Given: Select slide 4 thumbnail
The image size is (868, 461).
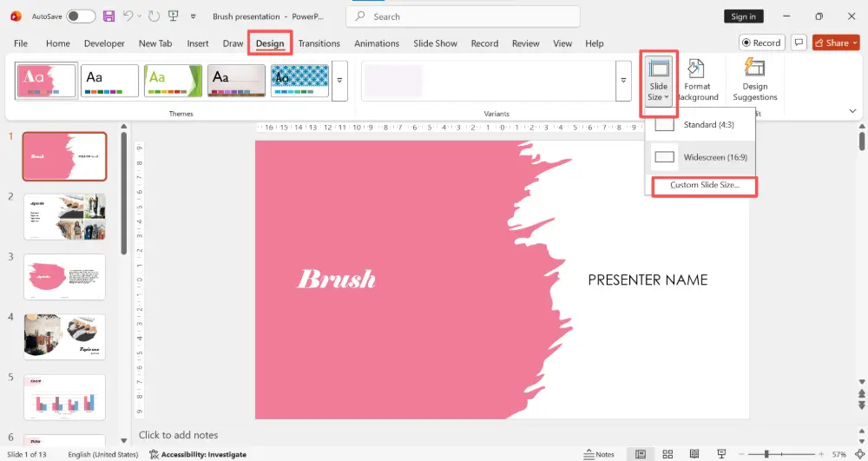Looking at the screenshot, I should [x=65, y=337].
